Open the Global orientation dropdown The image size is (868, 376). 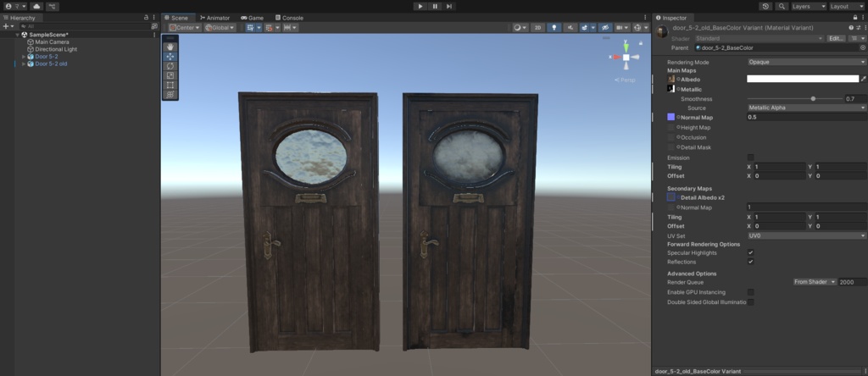coord(220,28)
